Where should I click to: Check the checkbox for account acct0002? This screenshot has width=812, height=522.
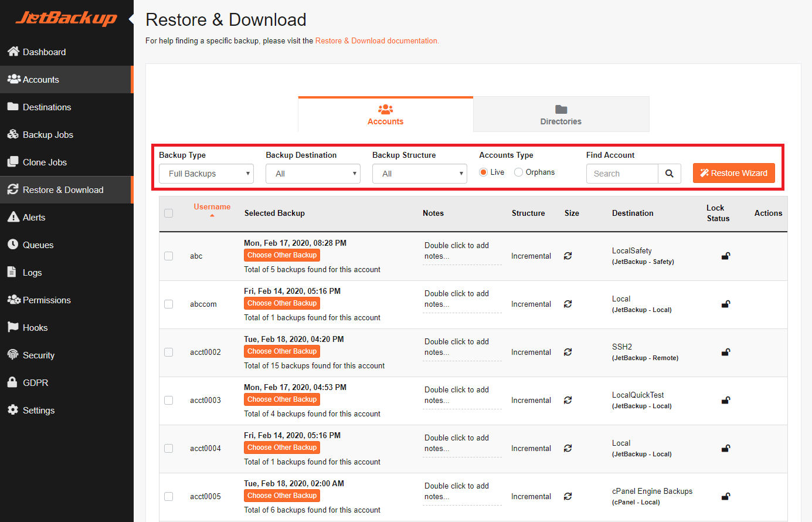click(169, 352)
